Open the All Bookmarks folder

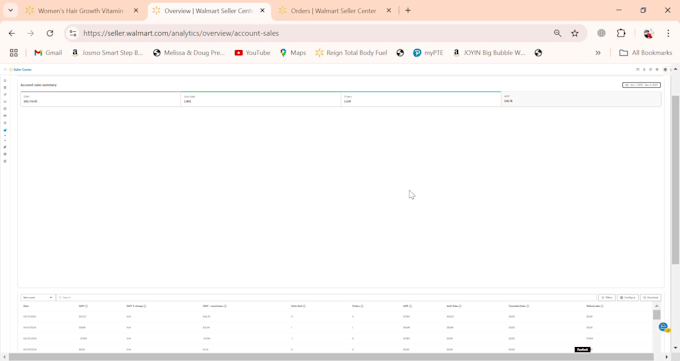coord(645,53)
